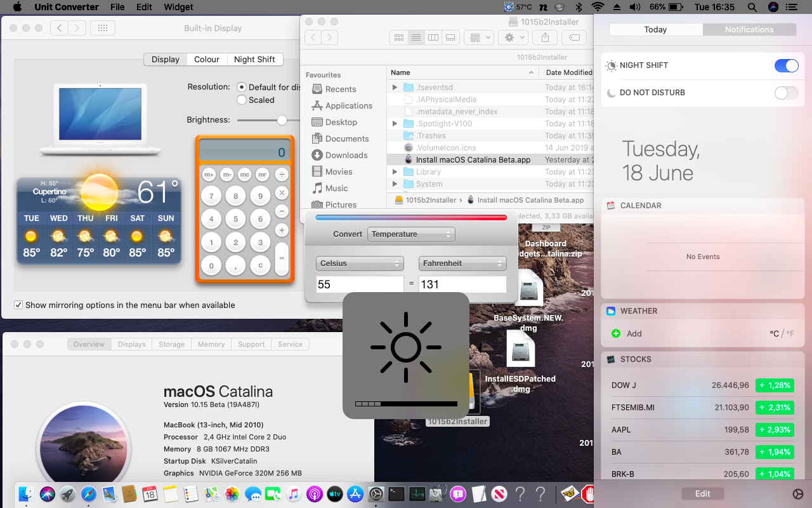This screenshot has width=812, height=508.
Task: Open Activity Monitor icon in Dock
Action: 417,493
